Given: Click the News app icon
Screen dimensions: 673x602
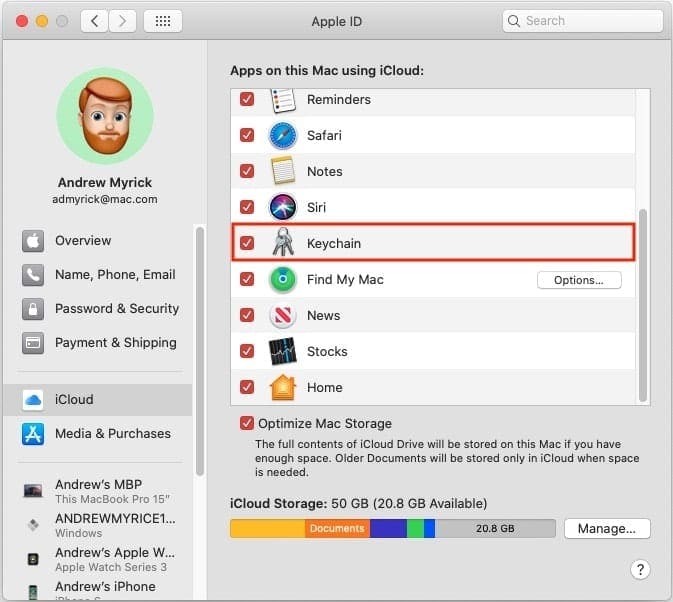Looking at the screenshot, I should [x=283, y=315].
